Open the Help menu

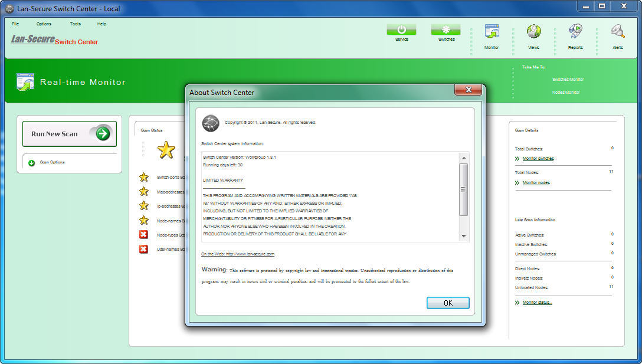(x=101, y=24)
